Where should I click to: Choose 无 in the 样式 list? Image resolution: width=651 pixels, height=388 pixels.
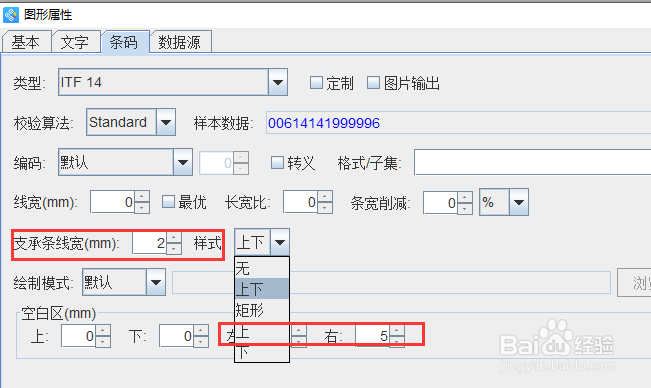[262, 268]
